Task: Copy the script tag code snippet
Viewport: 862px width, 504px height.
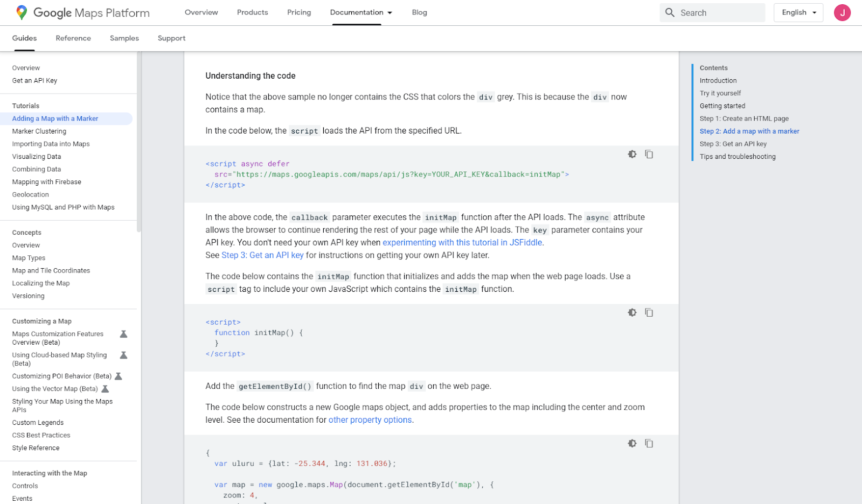Action: pos(649,153)
